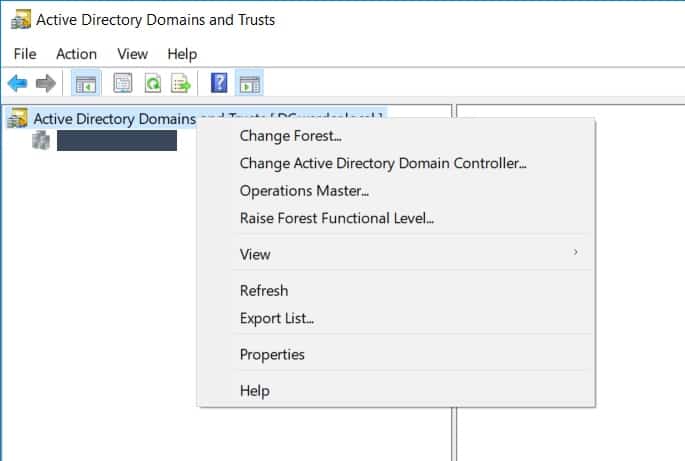This screenshot has width=685, height=461.
Task: Open the View menu in menu bar
Action: point(132,54)
